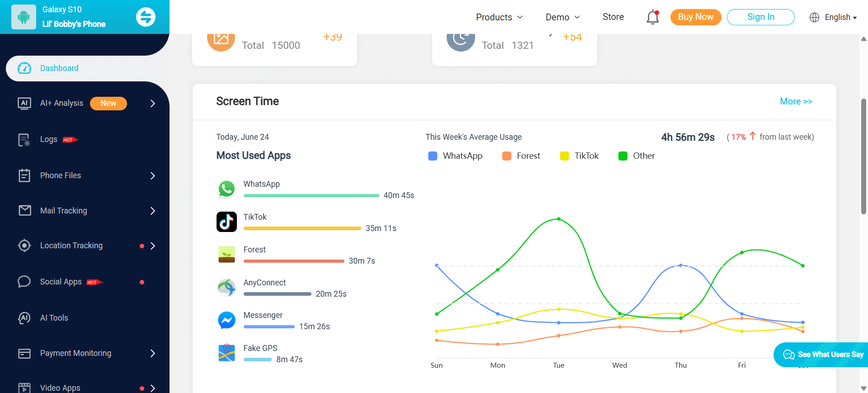Click the Forest usage bar
The width and height of the screenshot is (868, 393).
[294, 261]
